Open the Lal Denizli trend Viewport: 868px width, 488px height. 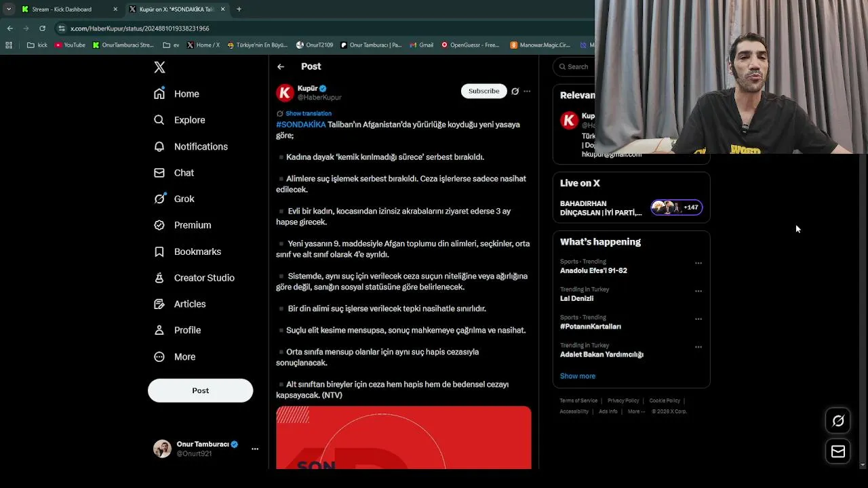tap(576, 298)
